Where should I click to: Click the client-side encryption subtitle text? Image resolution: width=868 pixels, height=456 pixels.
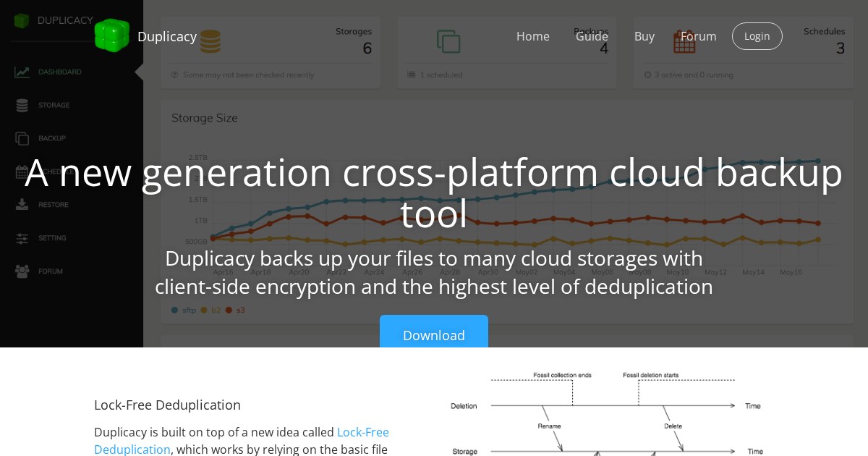tap(434, 272)
